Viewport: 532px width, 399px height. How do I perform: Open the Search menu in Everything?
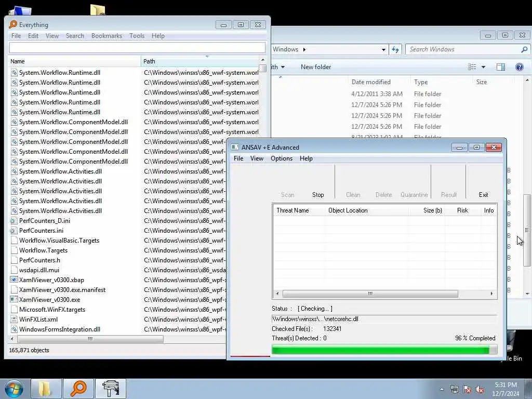pyautogui.click(x=75, y=36)
